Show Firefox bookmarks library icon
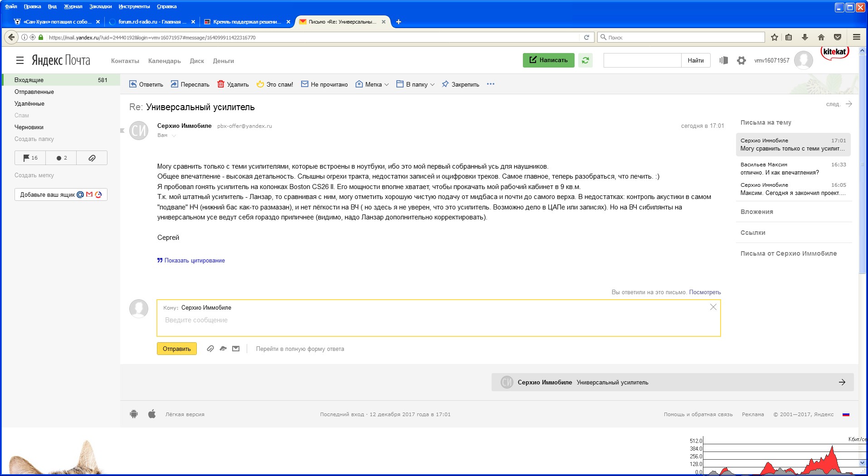Viewport: 868px width, 476px height. click(789, 37)
